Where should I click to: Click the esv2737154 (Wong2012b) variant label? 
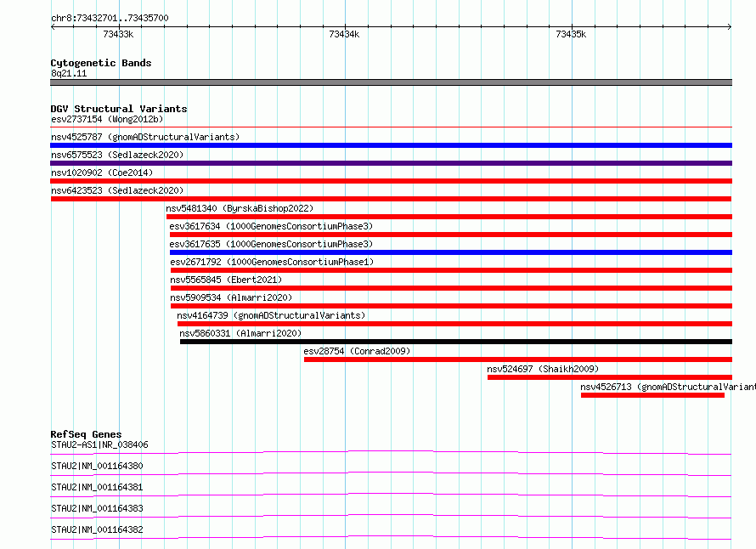pyautogui.click(x=107, y=119)
